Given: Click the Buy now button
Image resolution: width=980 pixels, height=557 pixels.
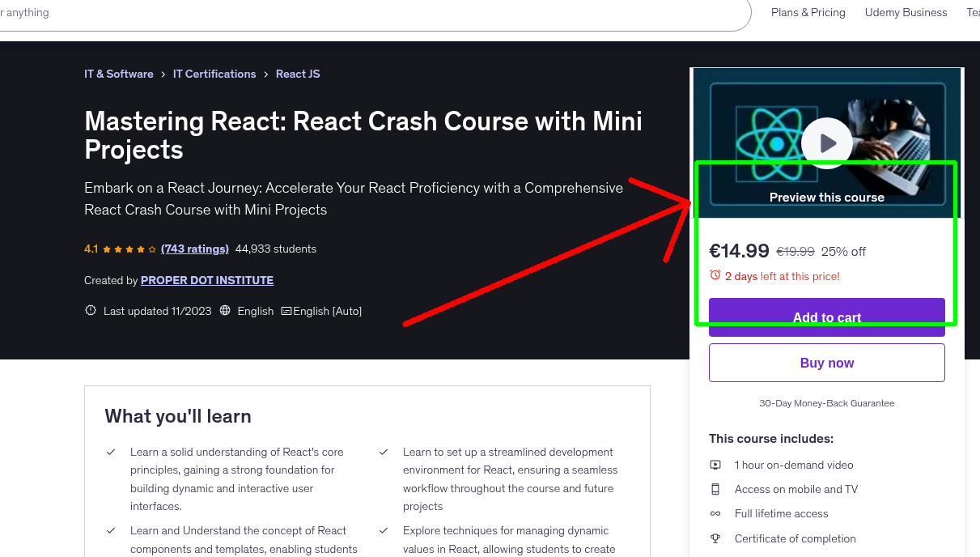Looking at the screenshot, I should point(826,362).
